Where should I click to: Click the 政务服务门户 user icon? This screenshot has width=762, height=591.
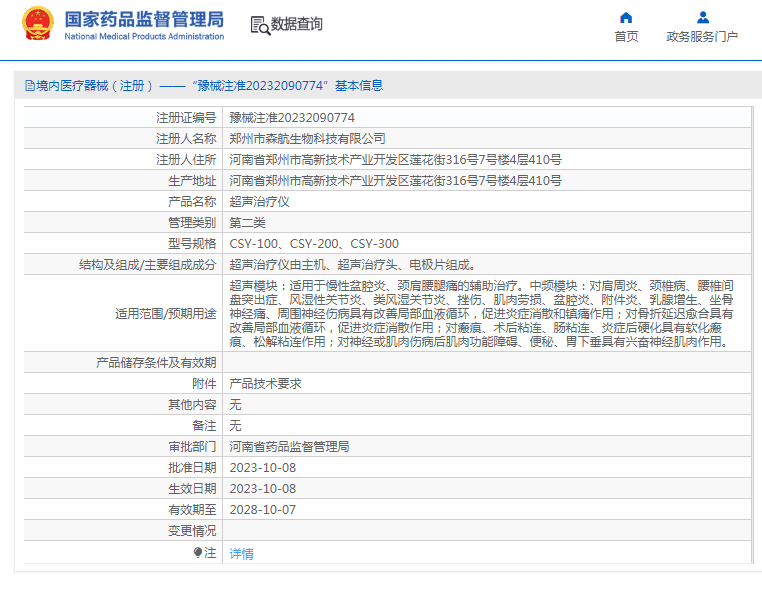(703, 18)
